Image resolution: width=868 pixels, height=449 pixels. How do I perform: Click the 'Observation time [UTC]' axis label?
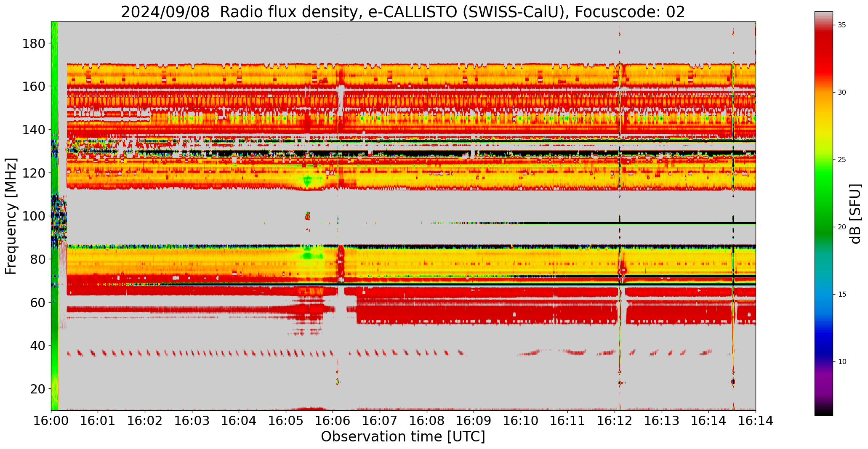(403, 437)
